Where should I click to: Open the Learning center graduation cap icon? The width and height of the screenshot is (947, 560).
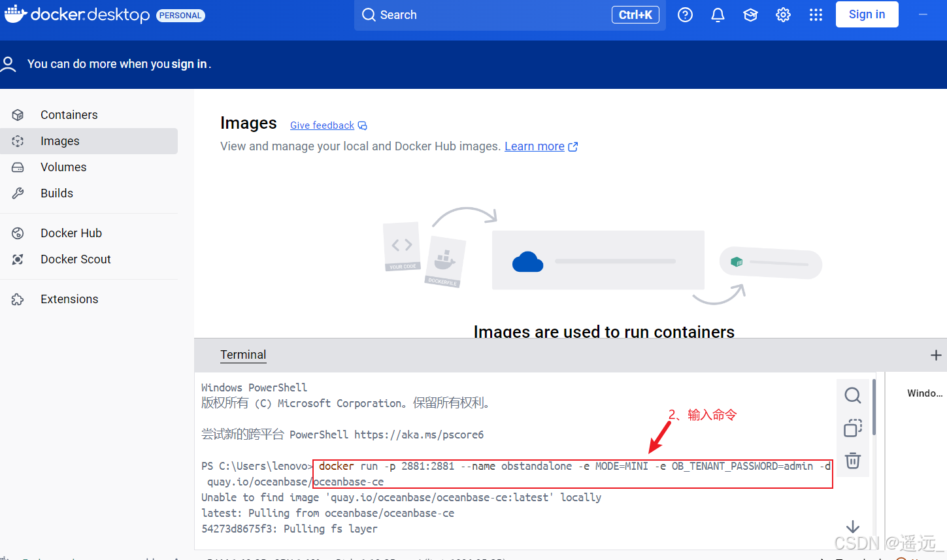750,15
